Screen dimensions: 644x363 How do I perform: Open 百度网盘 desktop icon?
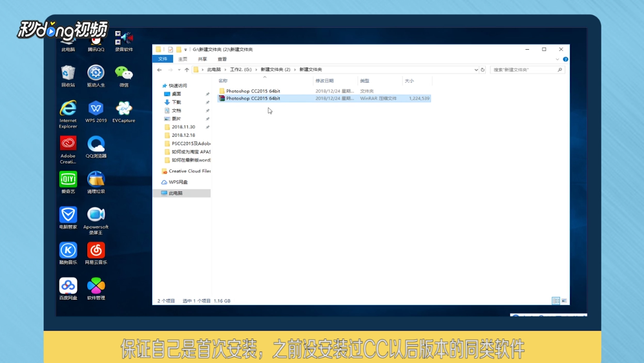68,289
